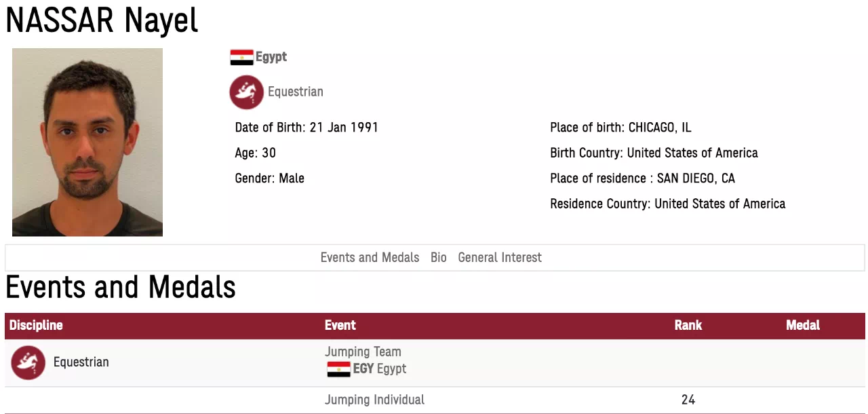The height and width of the screenshot is (414, 868).
Task: Click the Egypt flag under Jumping Team
Action: [x=338, y=369]
